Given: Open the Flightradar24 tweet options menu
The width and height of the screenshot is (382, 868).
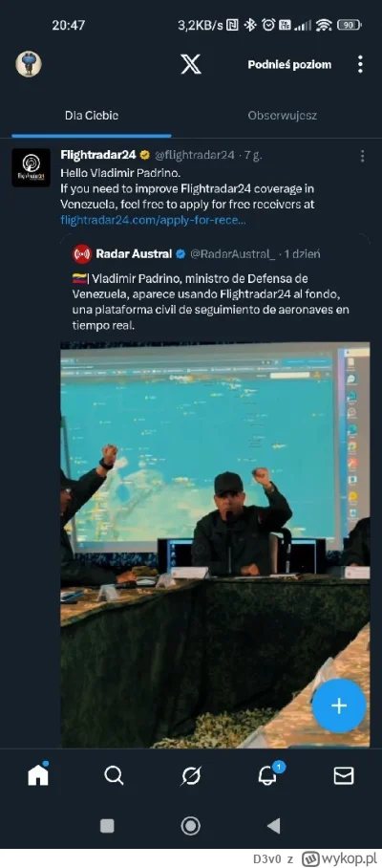Looking at the screenshot, I should (362, 156).
